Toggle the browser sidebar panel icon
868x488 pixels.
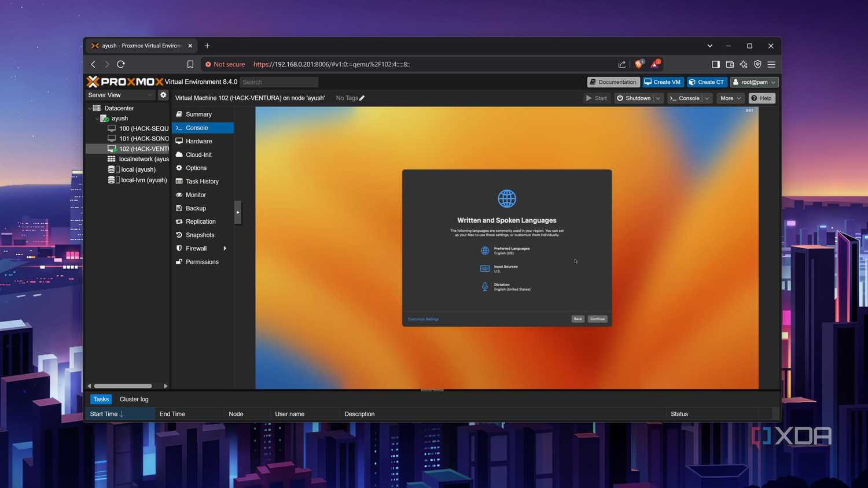click(716, 64)
